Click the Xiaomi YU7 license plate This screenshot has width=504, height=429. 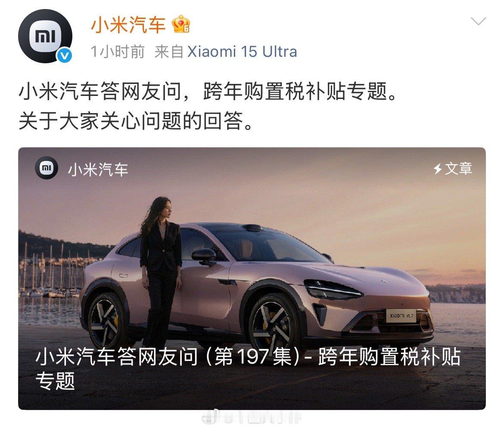click(x=401, y=315)
